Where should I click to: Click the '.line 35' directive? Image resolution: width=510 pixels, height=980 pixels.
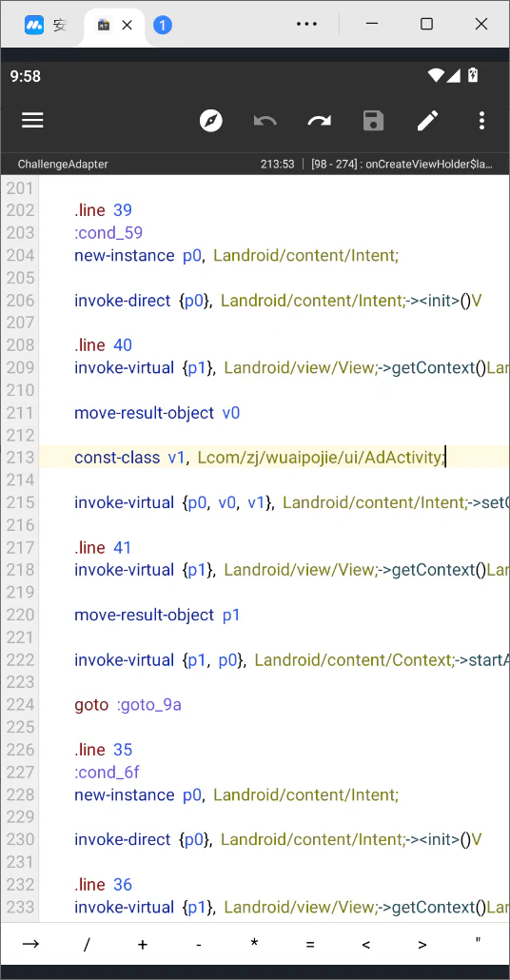tap(103, 750)
